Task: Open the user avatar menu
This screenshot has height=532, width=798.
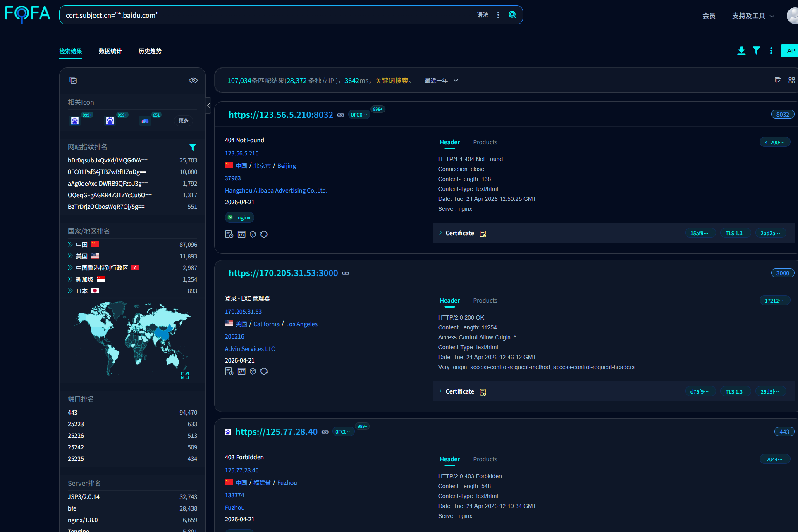Action: tap(793, 16)
